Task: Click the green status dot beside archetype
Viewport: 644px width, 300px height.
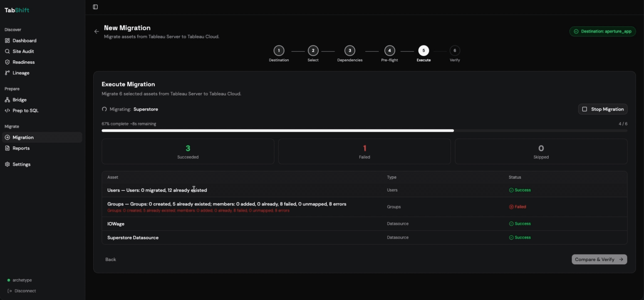Action: click(9, 280)
